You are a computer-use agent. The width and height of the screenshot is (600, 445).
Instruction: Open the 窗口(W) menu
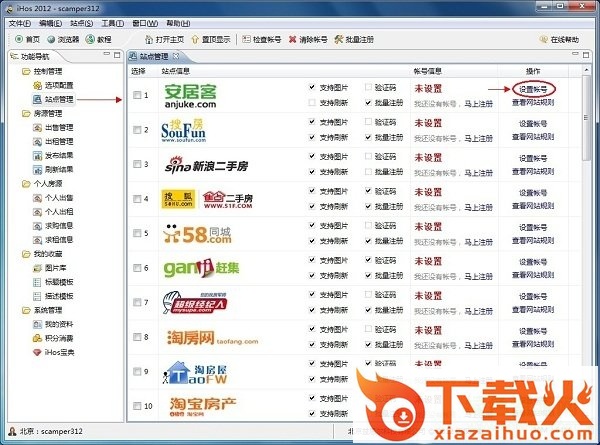(145, 23)
